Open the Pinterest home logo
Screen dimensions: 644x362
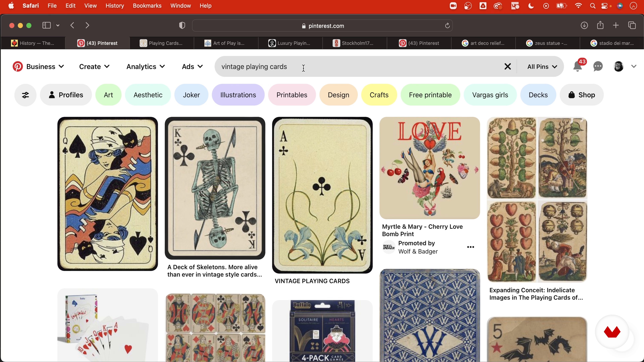coord(18,67)
